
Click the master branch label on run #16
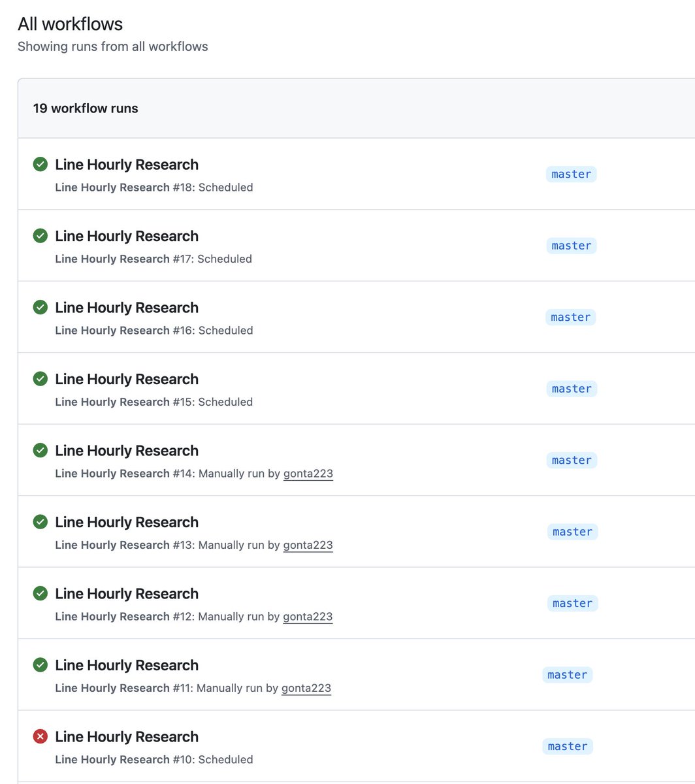coord(571,317)
